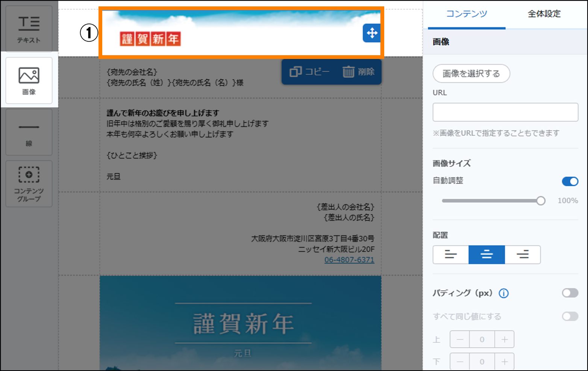
Task: Align image to the left
Action: point(450,255)
